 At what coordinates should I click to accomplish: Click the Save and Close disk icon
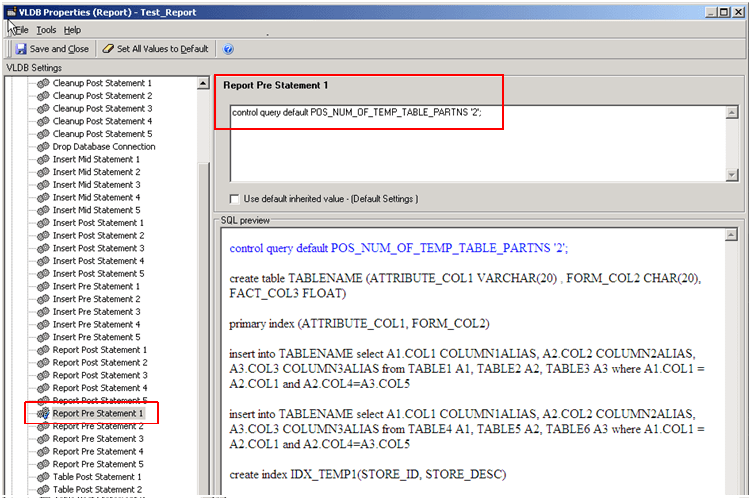21,48
